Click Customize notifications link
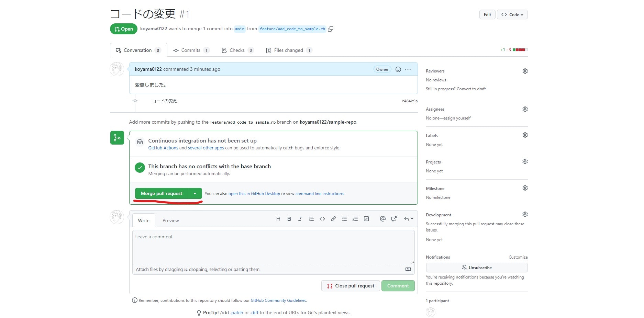This screenshot has height=318, width=644. pos(518,257)
